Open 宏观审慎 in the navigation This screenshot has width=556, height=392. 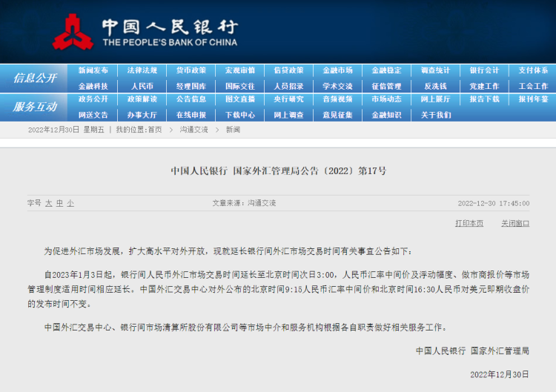[240, 70]
